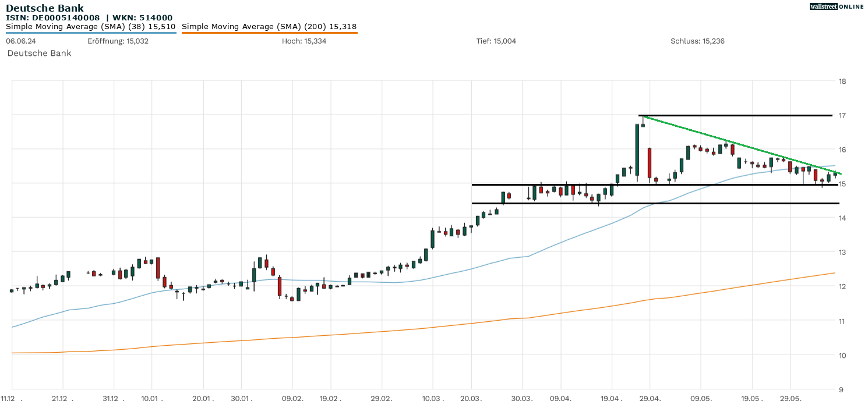Click the orange line under SMA (200) legend

pyautogui.click(x=269, y=33)
